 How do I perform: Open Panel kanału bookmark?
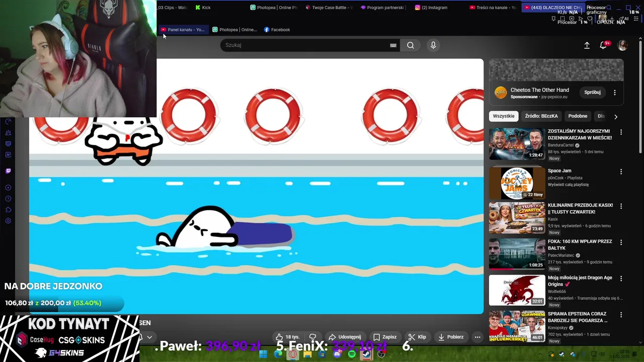point(183,30)
